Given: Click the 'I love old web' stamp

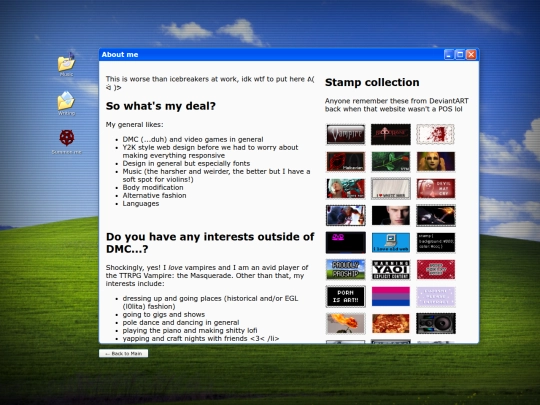Looking at the screenshot, I should click(391, 242).
